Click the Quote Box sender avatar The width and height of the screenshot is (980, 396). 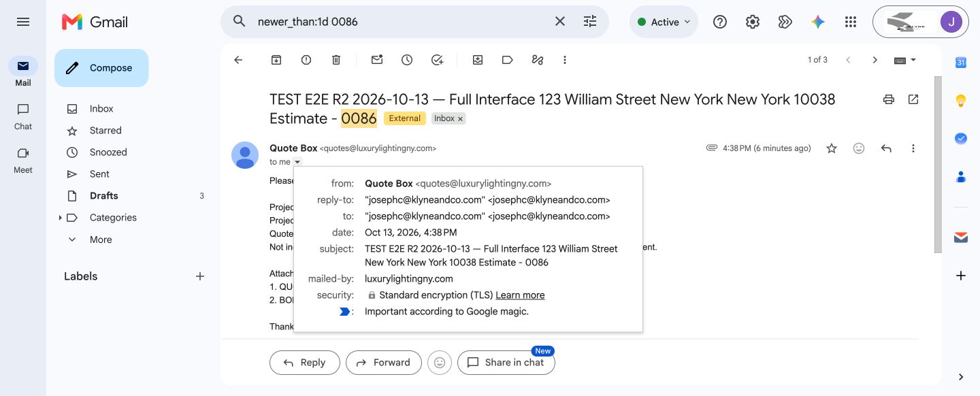[245, 155]
